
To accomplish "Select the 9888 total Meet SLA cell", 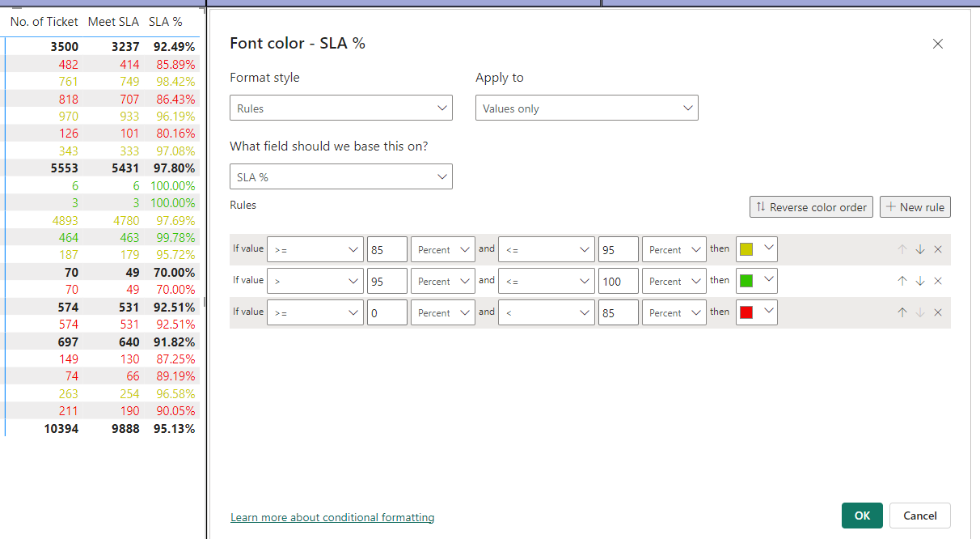I will [125, 428].
